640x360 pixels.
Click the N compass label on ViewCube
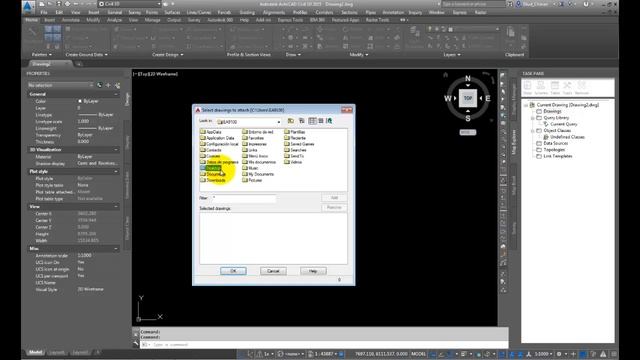(x=468, y=78)
